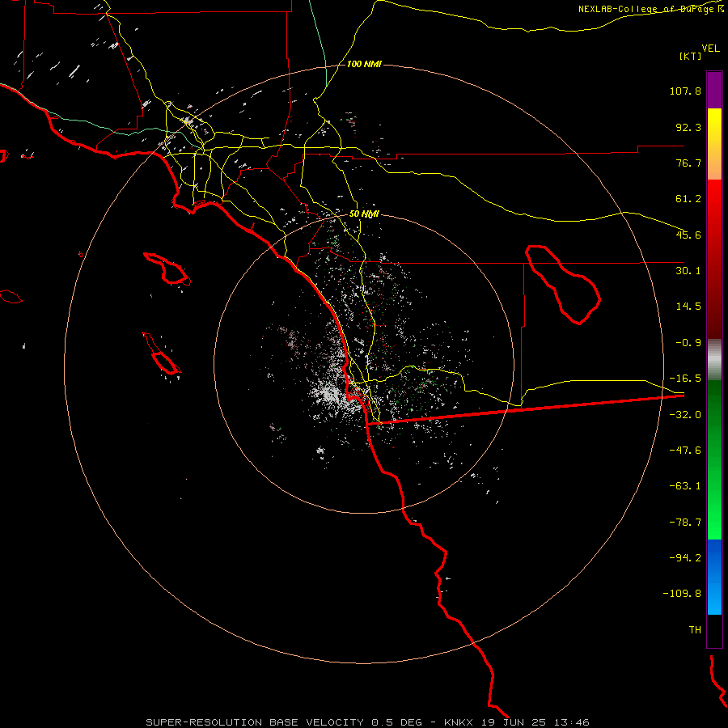The image size is (728, 728).
Task: Select the 61.2 velocity scale value
Action: [x=688, y=199]
